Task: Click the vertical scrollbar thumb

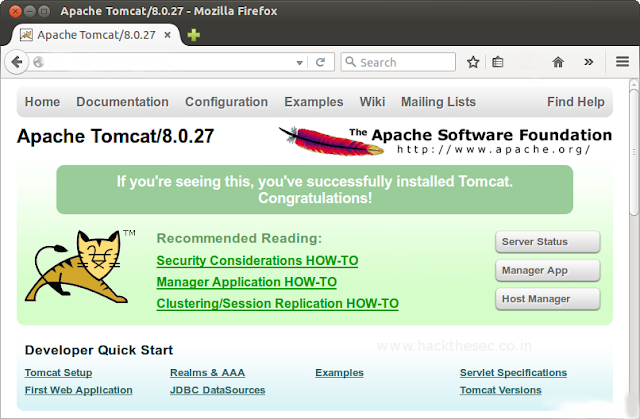Action: [634, 151]
